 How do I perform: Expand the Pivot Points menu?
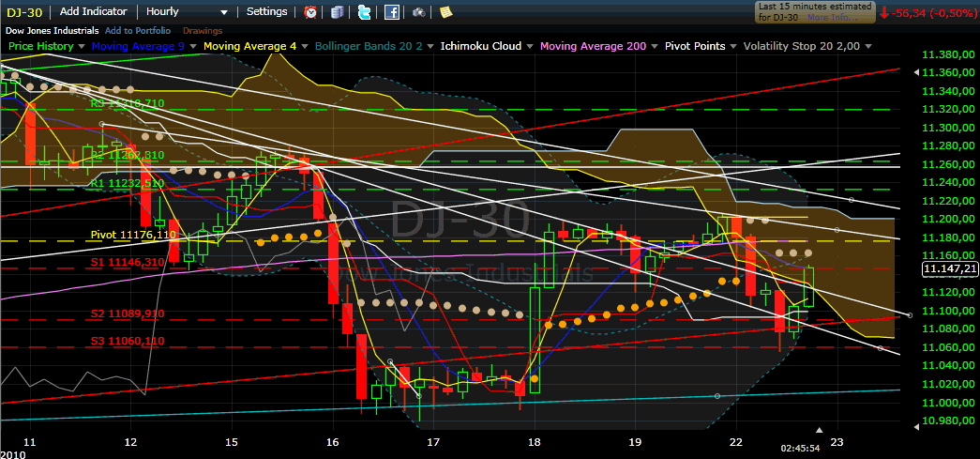(733, 46)
